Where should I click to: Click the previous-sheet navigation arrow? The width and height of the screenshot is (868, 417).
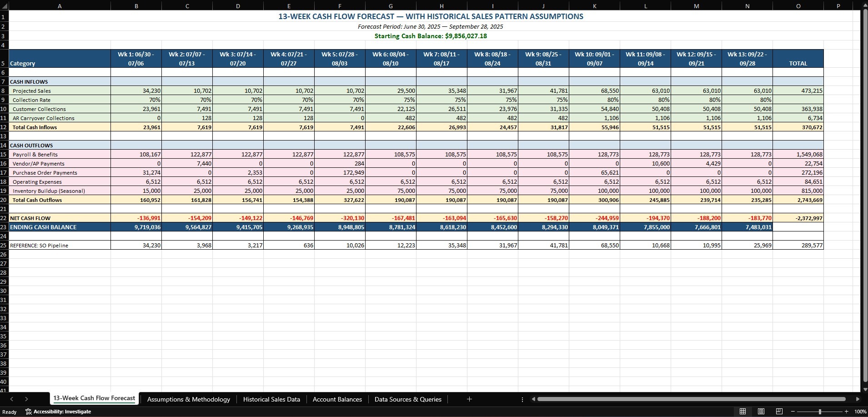[11, 399]
